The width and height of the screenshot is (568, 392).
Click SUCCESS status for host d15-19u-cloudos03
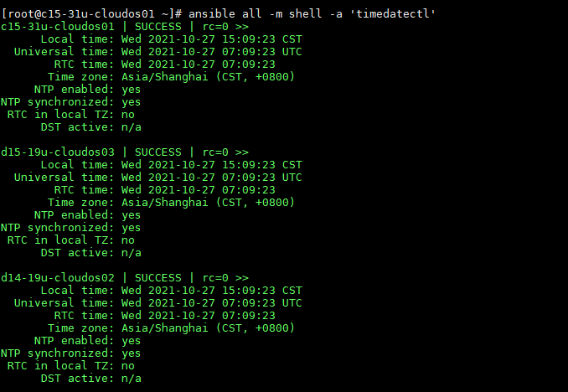click(x=157, y=152)
